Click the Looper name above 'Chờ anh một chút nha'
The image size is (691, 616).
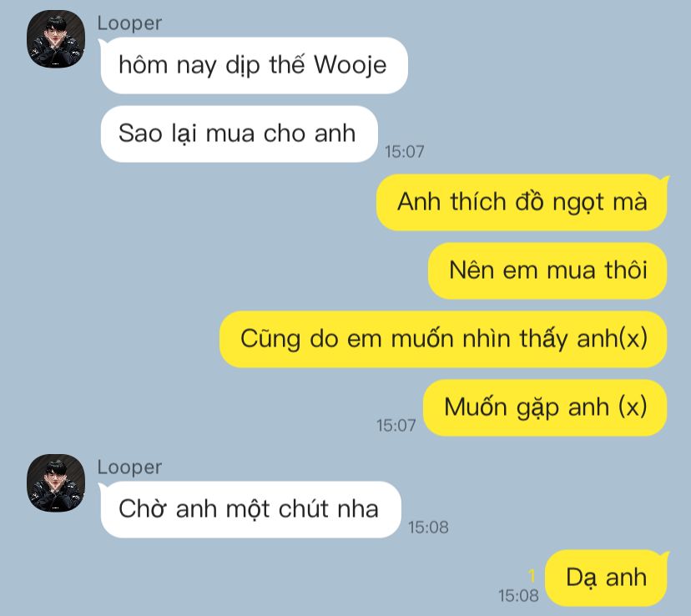pyautogui.click(x=129, y=467)
